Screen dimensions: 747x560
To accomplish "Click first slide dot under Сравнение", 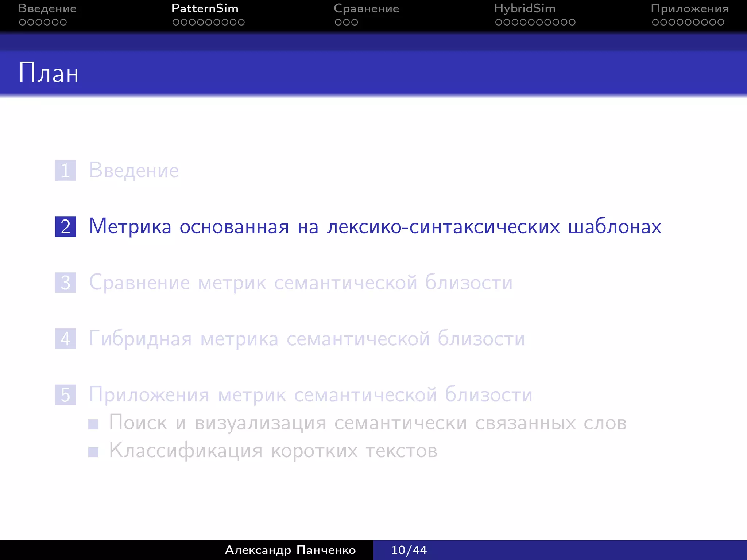I will point(338,22).
